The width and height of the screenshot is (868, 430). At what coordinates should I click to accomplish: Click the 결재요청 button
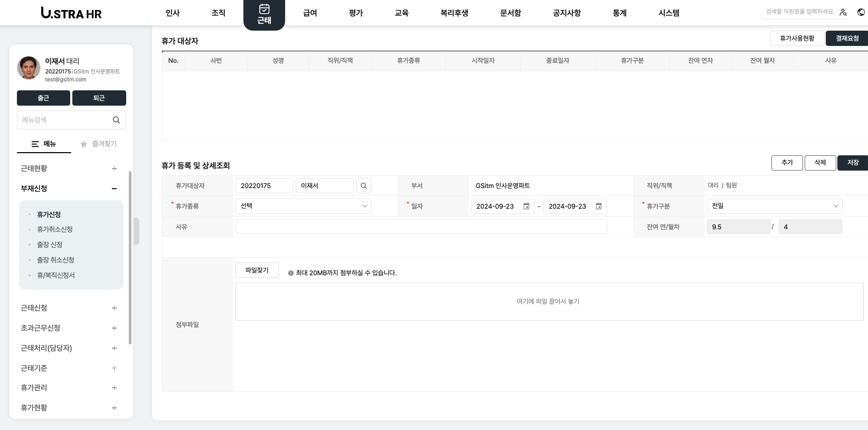[x=846, y=39]
